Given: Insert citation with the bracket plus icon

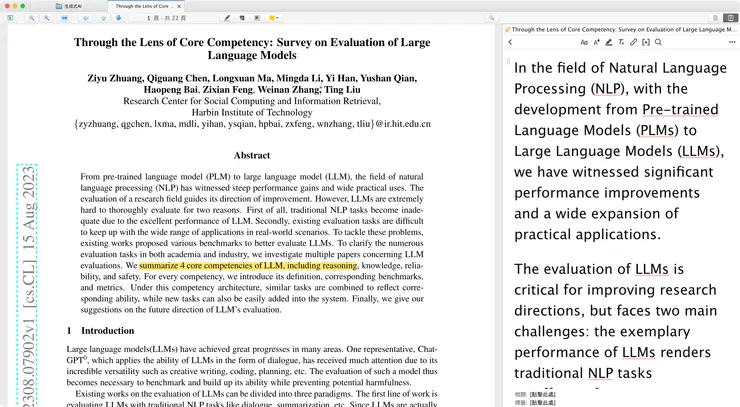Looking at the screenshot, I should coord(646,42).
